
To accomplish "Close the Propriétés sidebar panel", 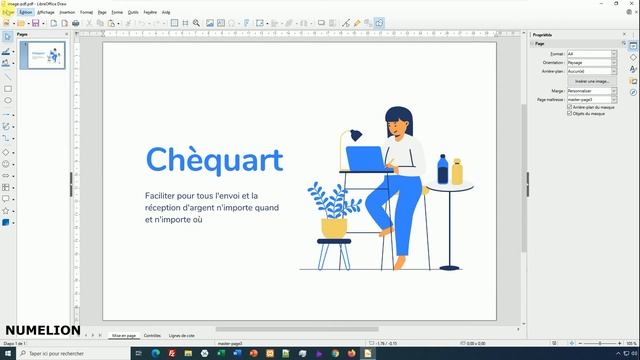I will coord(624,35).
